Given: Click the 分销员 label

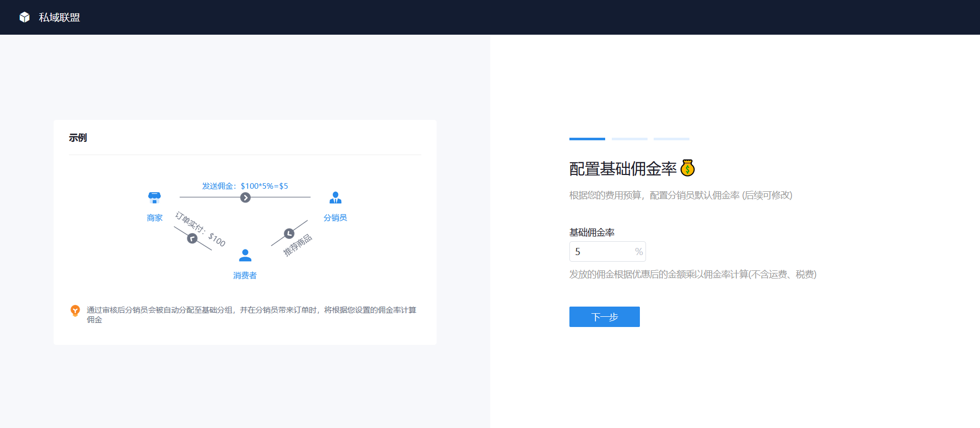Looking at the screenshot, I should [336, 218].
